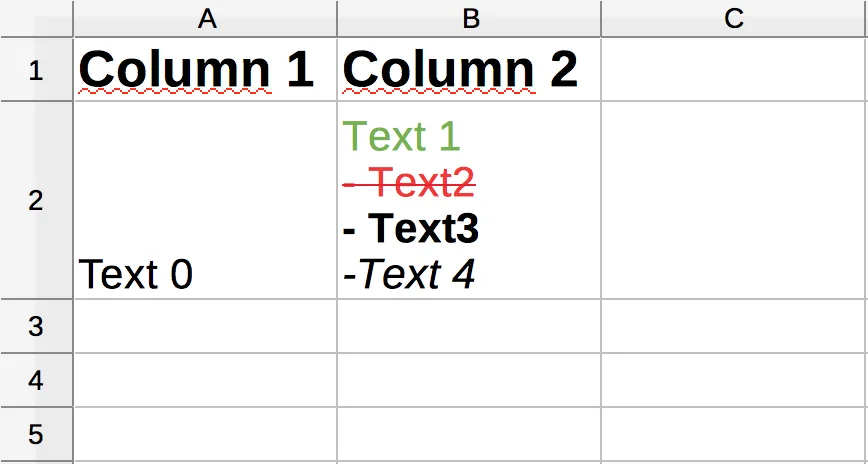Click the cell containing "Text 0"
The width and height of the screenshot is (868, 464).
[x=205, y=200]
